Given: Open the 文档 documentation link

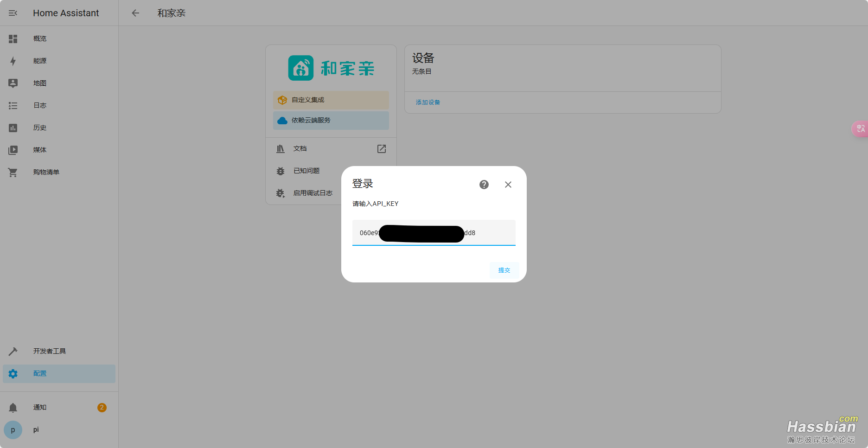Looking at the screenshot, I should 331,149.
